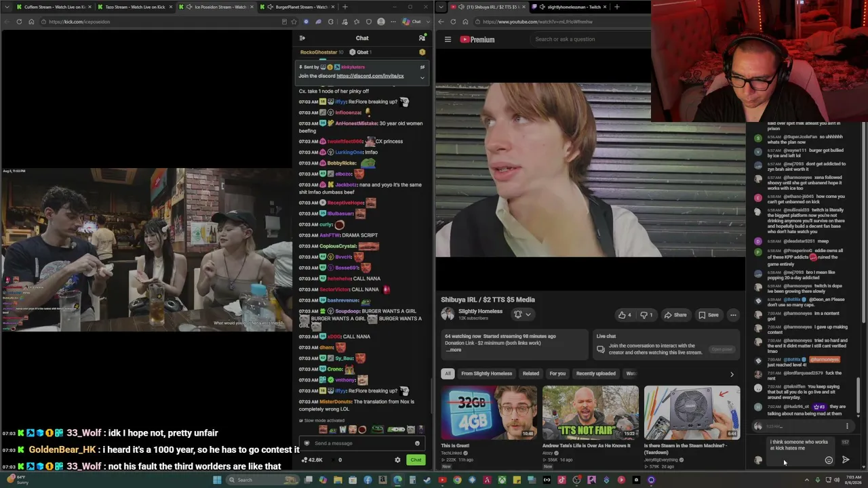Open left browser profile avatar
This screenshot has width=868, height=488.
point(381,22)
